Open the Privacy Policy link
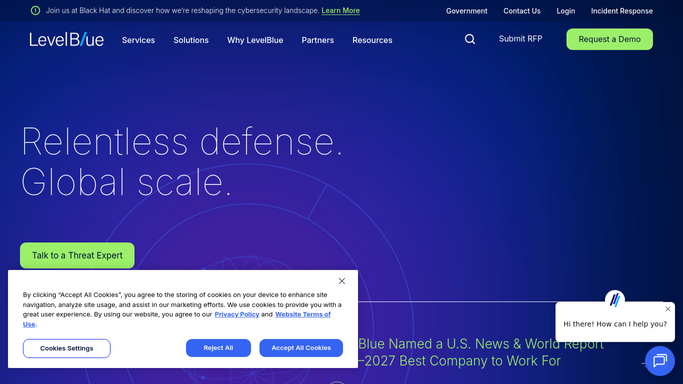Image resolution: width=683 pixels, height=384 pixels. (237, 314)
